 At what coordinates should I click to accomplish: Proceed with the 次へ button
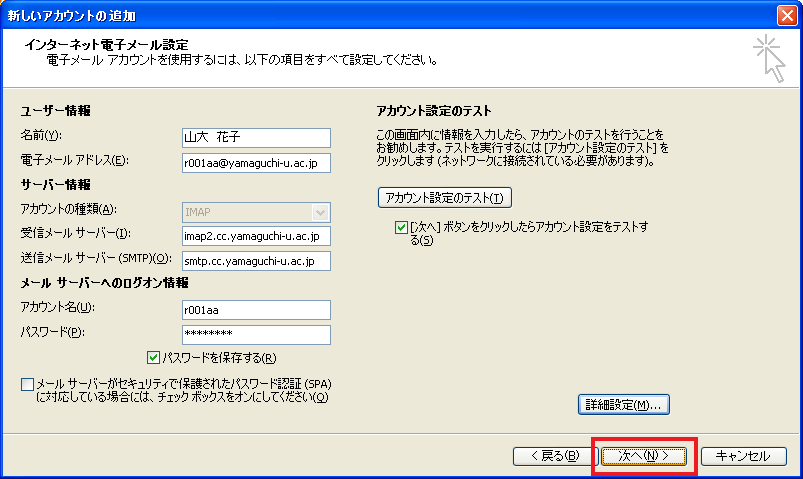pos(644,456)
